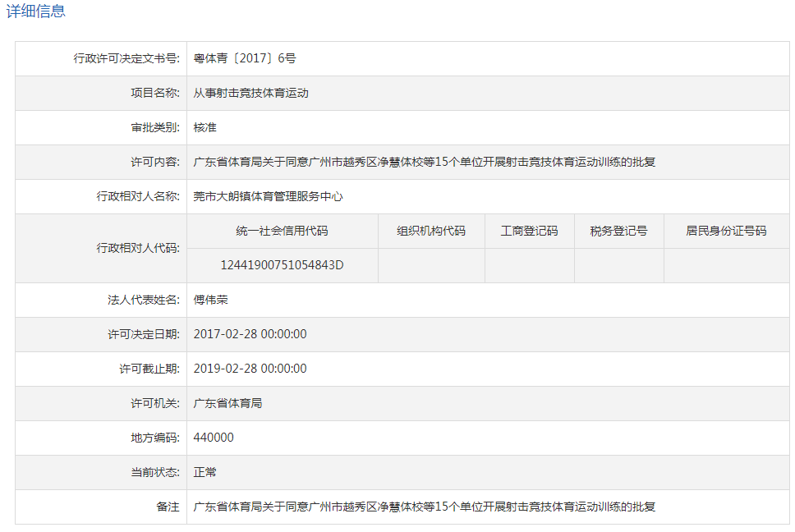Image resolution: width=795 pixels, height=532 pixels.
Task: Click the 统一社会信用代码 column header
Action: [282, 231]
